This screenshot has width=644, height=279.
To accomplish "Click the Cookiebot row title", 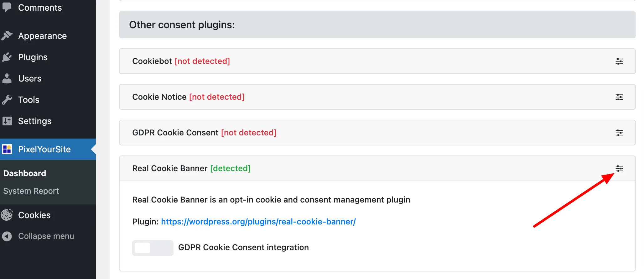I will click(x=152, y=61).
